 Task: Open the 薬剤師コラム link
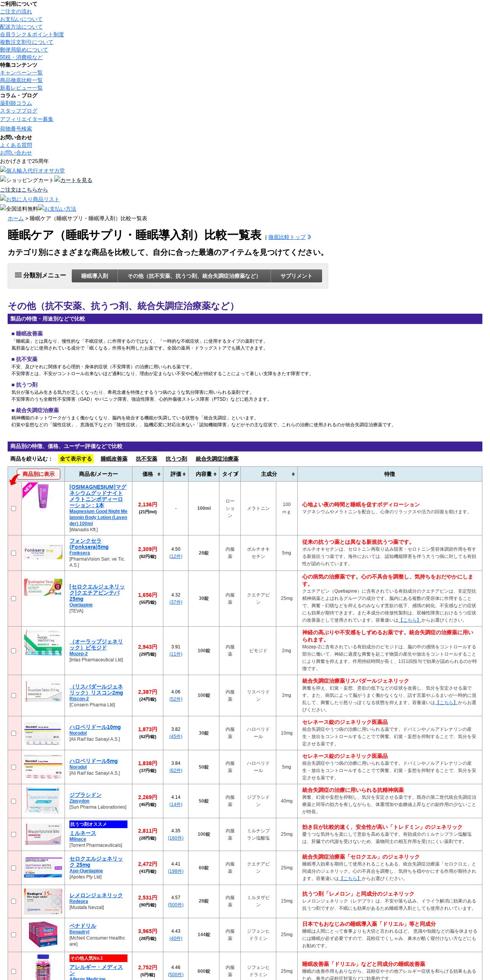tap(16, 103)
